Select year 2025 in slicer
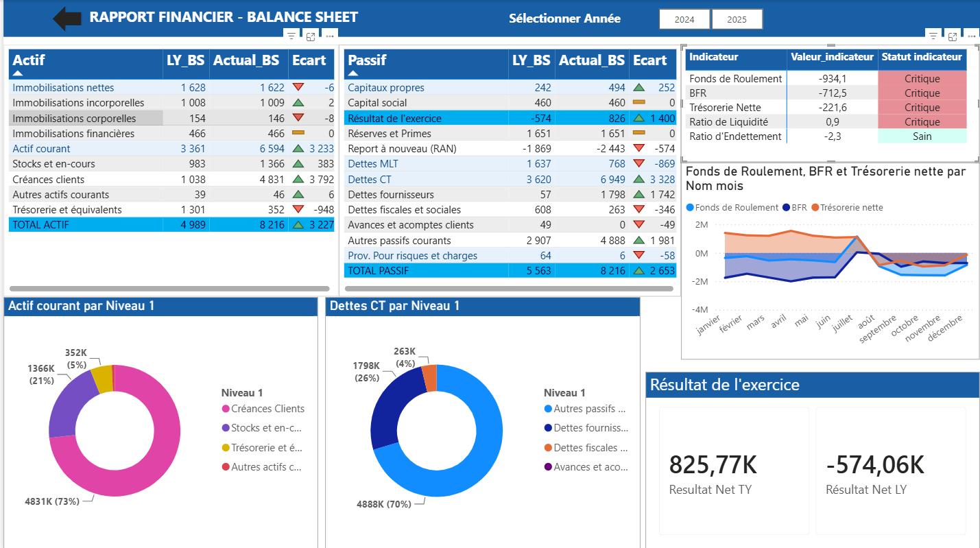 [x=737, y=19]
